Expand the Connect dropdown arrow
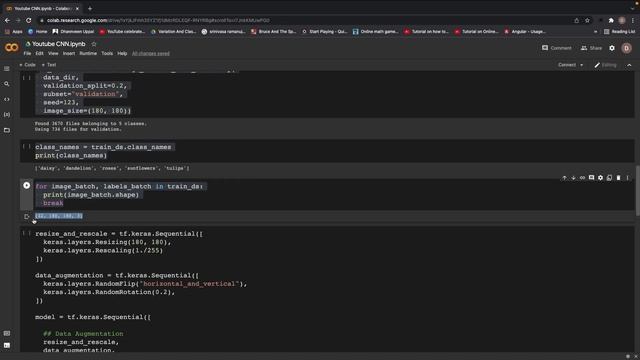The height and width of the screenshot is (360, 640). point(582,65)
